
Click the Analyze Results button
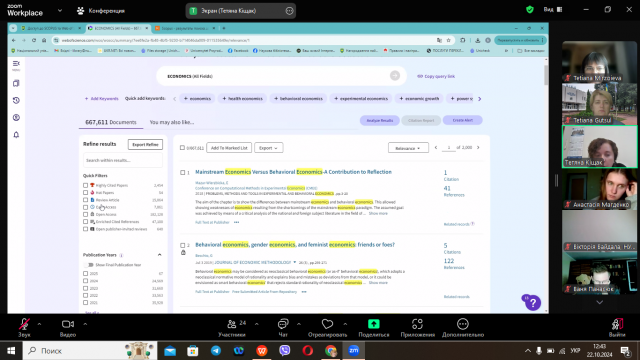click(x=380, y=120)
